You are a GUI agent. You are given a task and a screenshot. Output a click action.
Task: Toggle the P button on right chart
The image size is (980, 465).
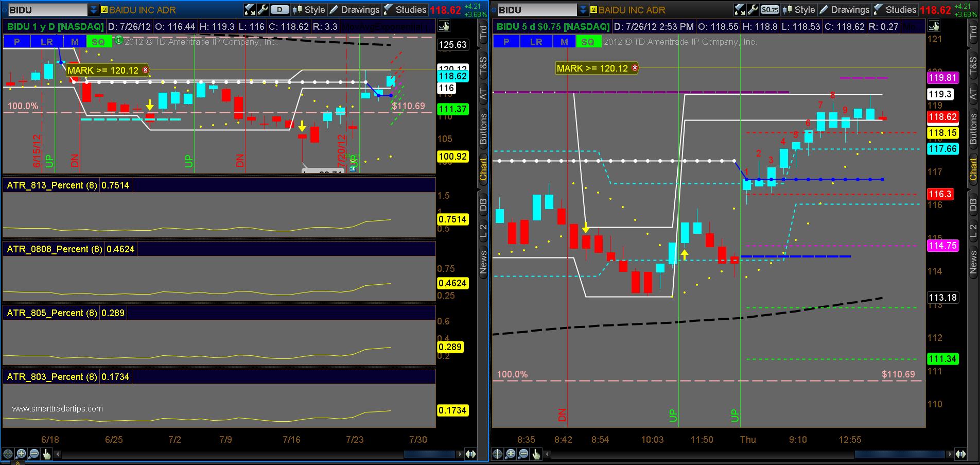tap(506, 42)
